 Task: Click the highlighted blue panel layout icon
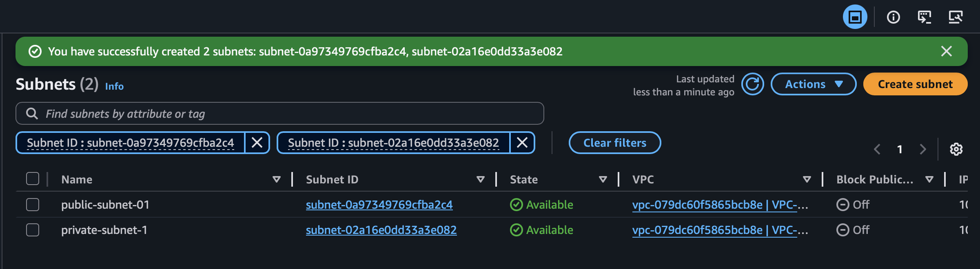pyautogui.click(x=855, y=17)
